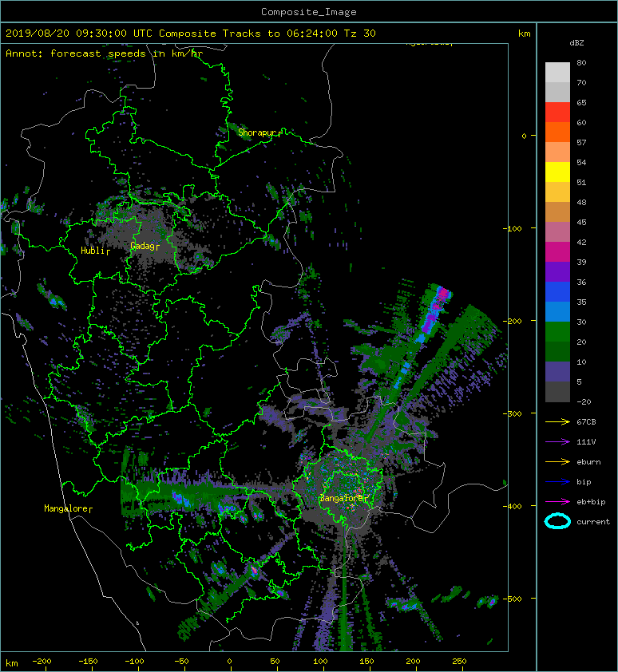This screenshot has height=672, width=618.
Task: Click the bip legend label
Action: pos(584,482)
